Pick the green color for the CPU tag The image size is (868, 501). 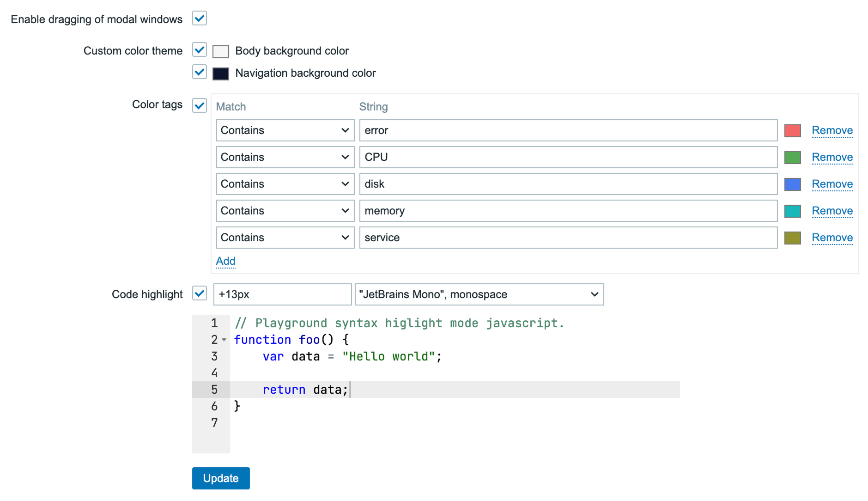(x=792, y=158)
